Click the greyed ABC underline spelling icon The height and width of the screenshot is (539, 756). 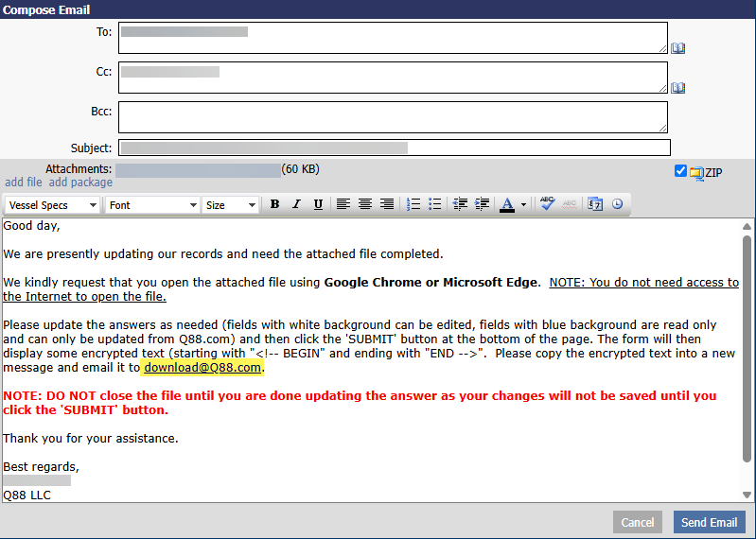tap(570, 204)
